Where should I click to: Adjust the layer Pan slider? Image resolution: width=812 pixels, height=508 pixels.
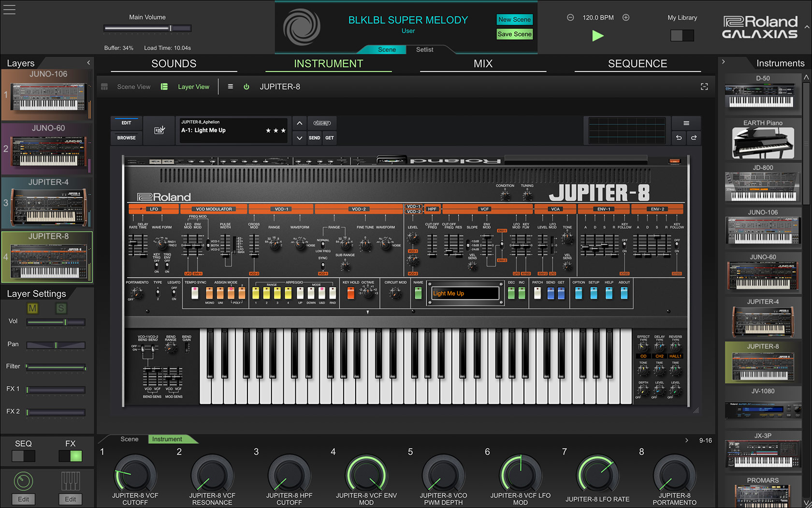click(x=56, y=345)
